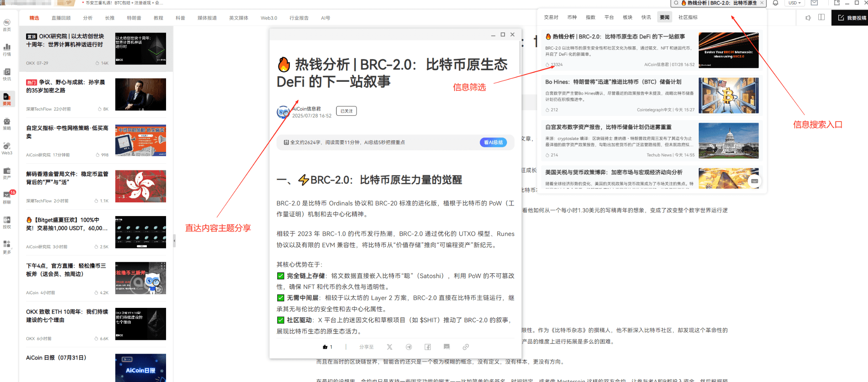Toggle the split-panel layout icon

tap(821, 17)
